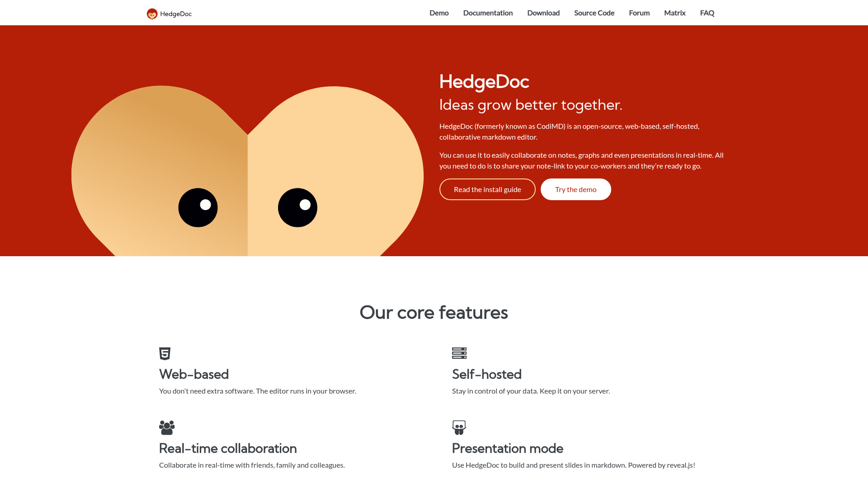Click the HedgeDoc wordmark next to the logo
The image size is (868, 488).
(x=176, y=14)
